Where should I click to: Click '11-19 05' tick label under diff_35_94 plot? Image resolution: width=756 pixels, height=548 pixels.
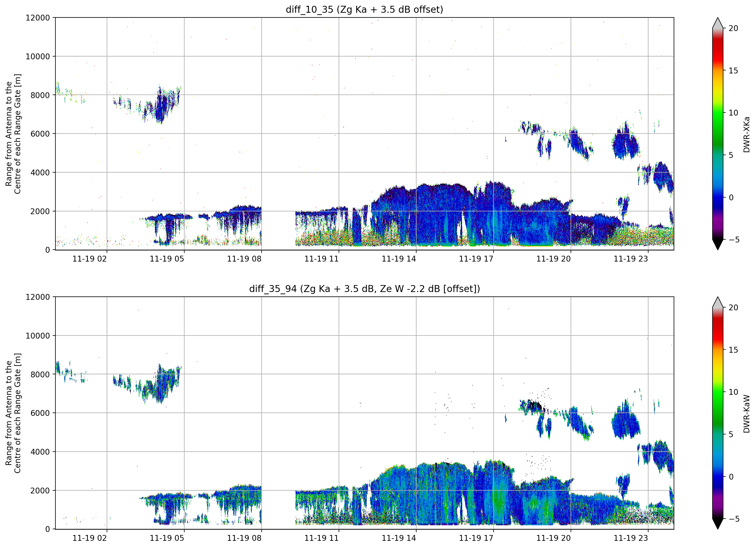[167, 538]
